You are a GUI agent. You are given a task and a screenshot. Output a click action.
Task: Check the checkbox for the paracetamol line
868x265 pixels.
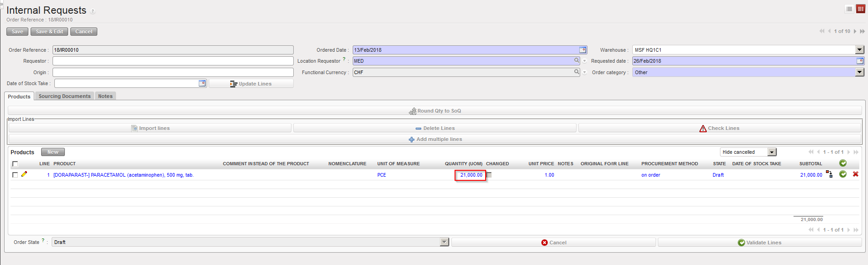click(x=15, y=175)
